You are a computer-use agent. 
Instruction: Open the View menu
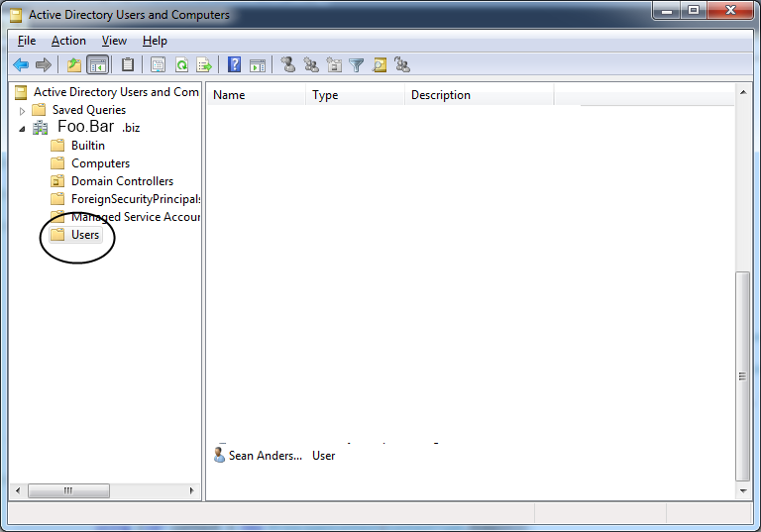click(x=114, y=41)
